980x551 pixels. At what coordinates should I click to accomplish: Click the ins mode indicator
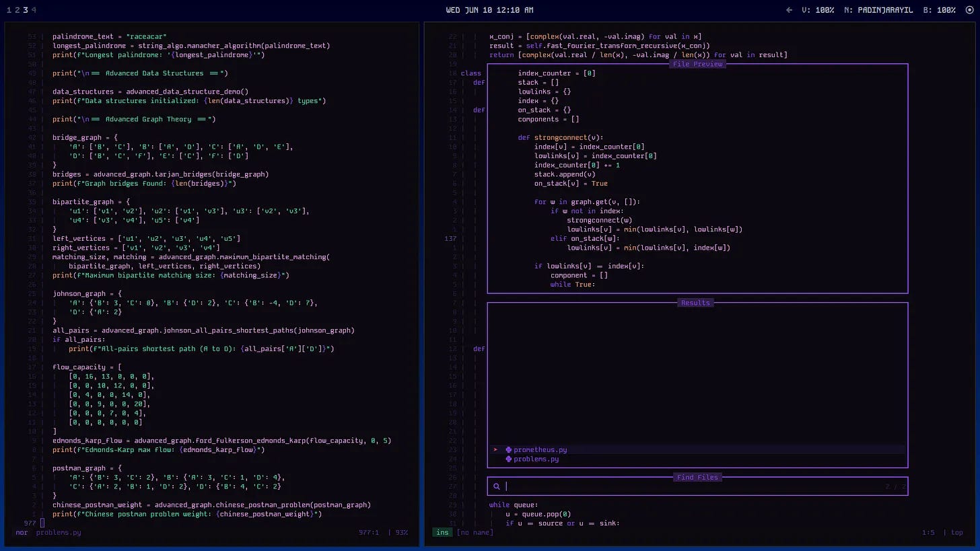tap(442, 532)
